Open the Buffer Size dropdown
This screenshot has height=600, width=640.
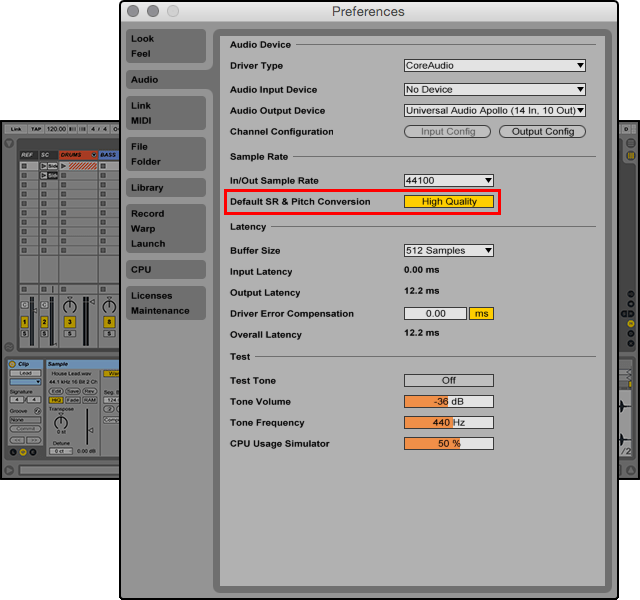point(448,250)
